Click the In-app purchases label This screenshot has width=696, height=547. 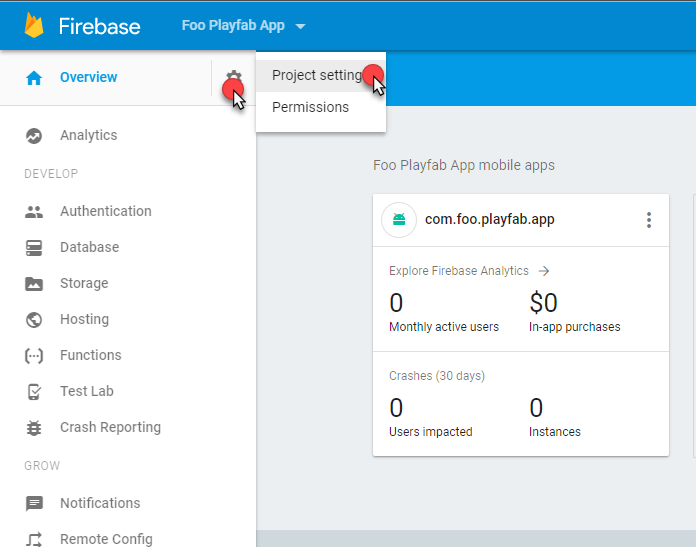coord(574,327)
